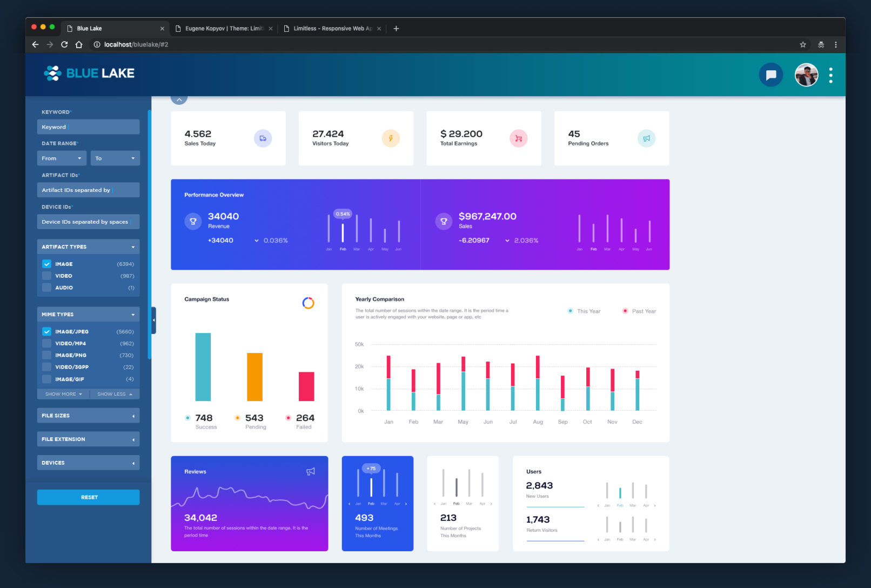The width and height of the screenshot is (871, 588).
Task: Expand the DEVICES filter section
Action: point(88,463)
